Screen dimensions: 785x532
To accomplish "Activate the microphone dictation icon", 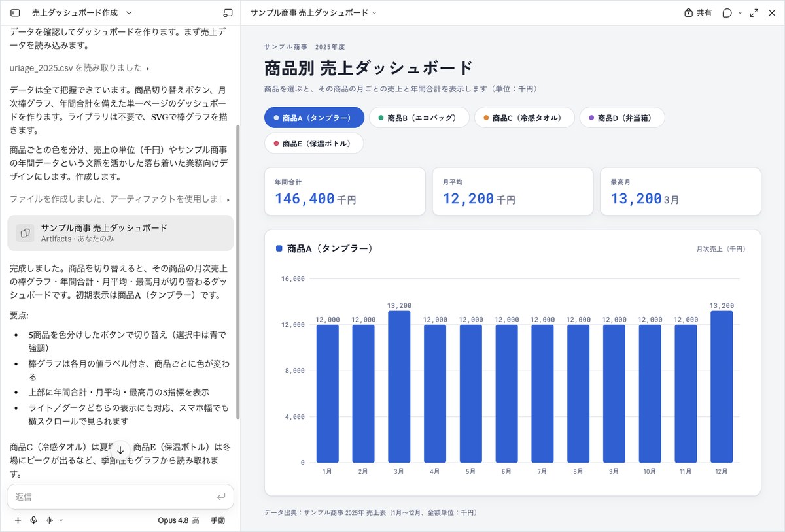I will 33,520.
